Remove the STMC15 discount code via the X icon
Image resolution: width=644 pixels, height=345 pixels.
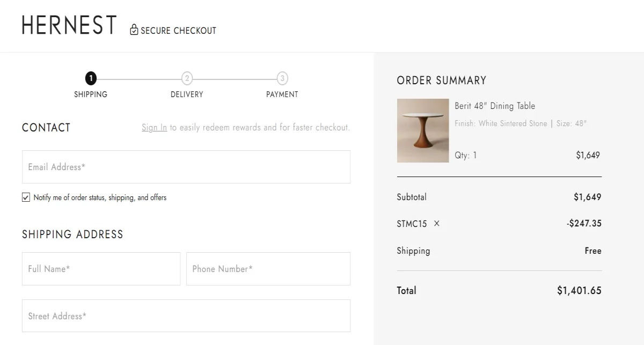pos(436,223)
